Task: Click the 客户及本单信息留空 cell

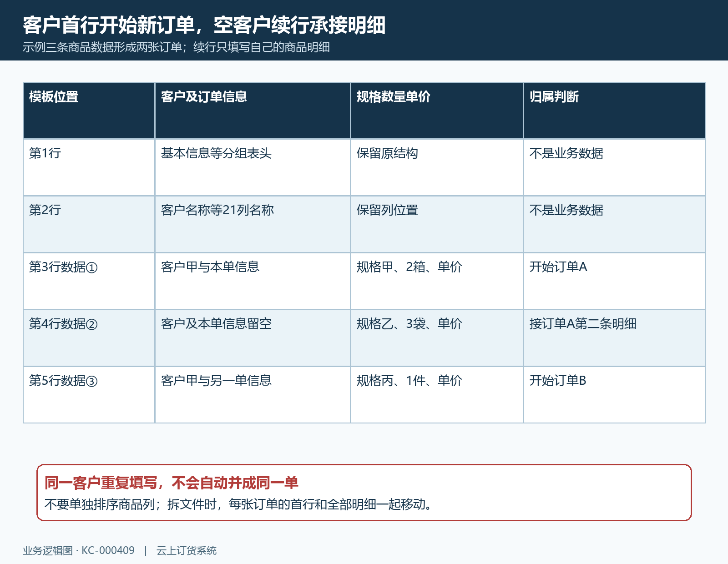Action: (x=253, y=338)
